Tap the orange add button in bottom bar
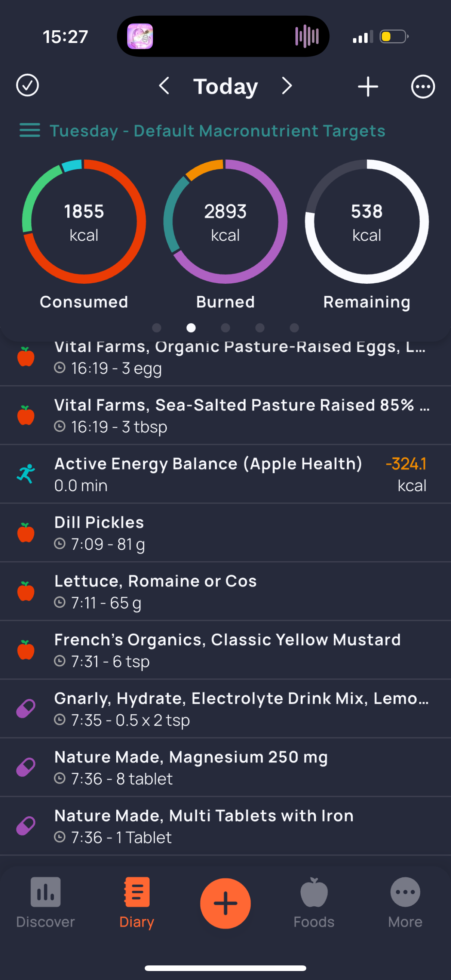 pyautogui.click(x=225, y=903)
